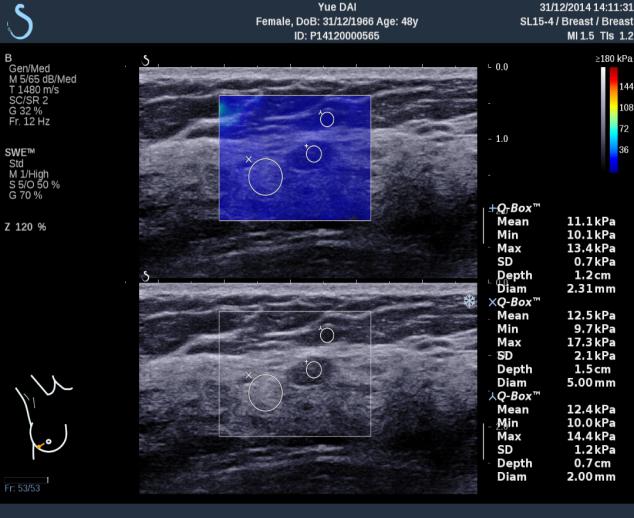Click the SWE™ settings heading
Image resolution: width=634 pixels, height=518 pixels.
coord(20,152)
